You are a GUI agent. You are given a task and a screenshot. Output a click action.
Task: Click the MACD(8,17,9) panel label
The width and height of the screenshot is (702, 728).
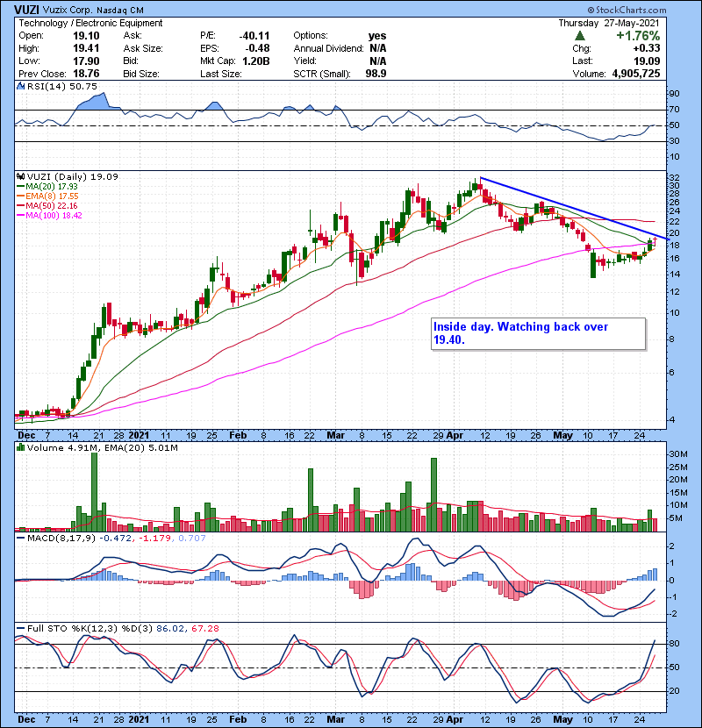point(61,539)
